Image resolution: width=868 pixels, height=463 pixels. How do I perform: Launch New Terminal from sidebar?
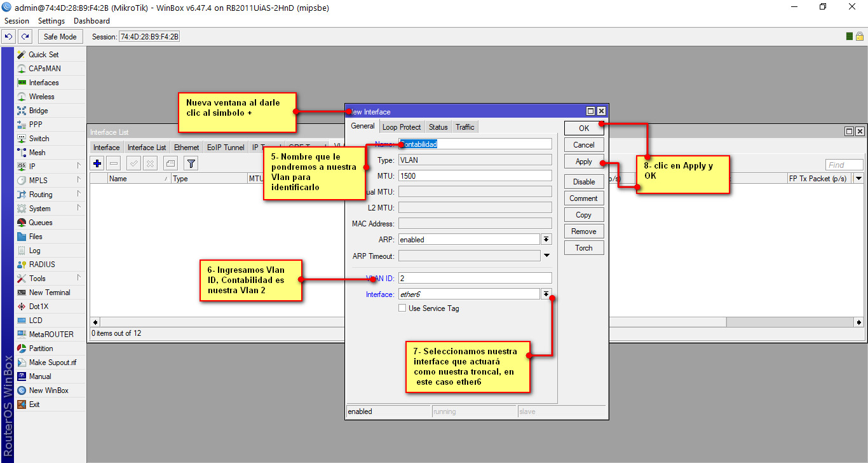point(49,293)
